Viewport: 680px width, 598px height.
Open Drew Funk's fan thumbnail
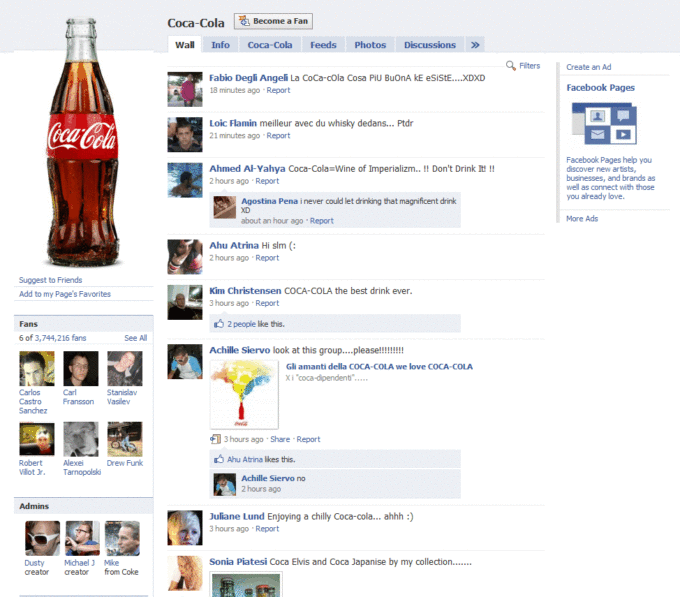coord(125,439)
